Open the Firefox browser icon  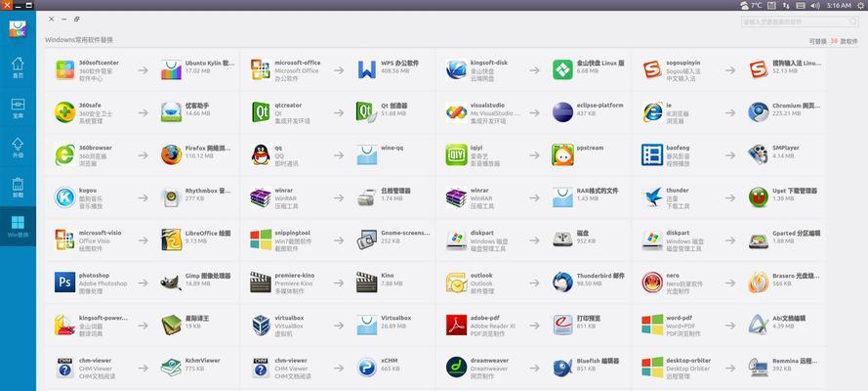point(171,155)
